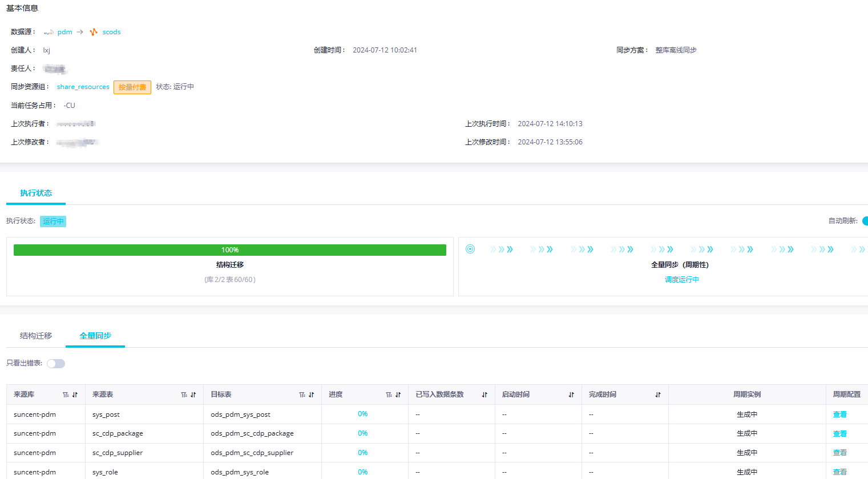
Task: Open the pdm data source link
Action: (65, 32)
